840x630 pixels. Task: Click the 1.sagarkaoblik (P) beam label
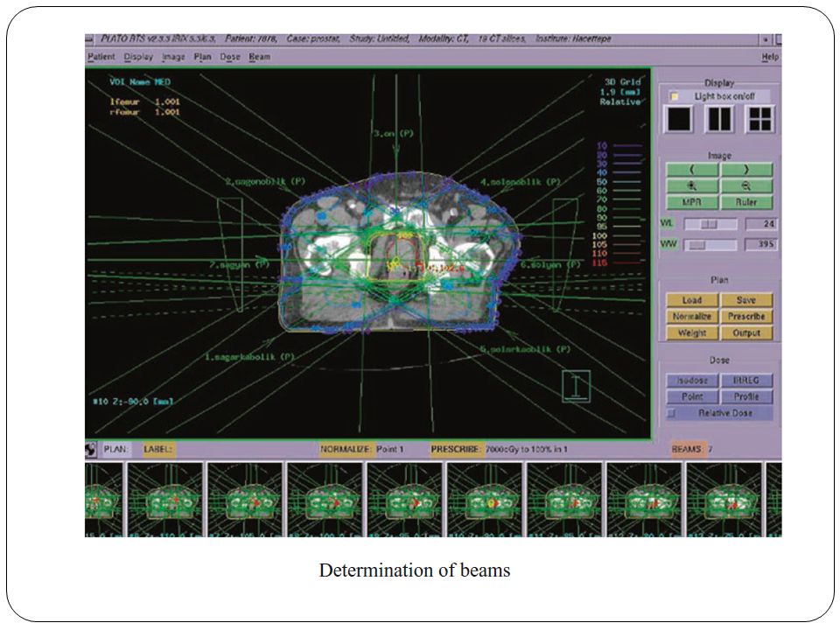[x=249, y=357]
